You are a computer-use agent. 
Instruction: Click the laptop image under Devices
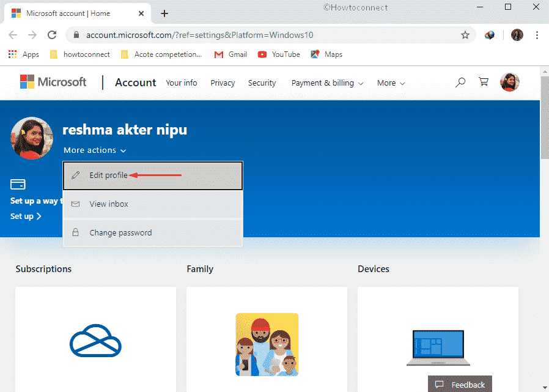pyautogui.click(x=438, y=348)
